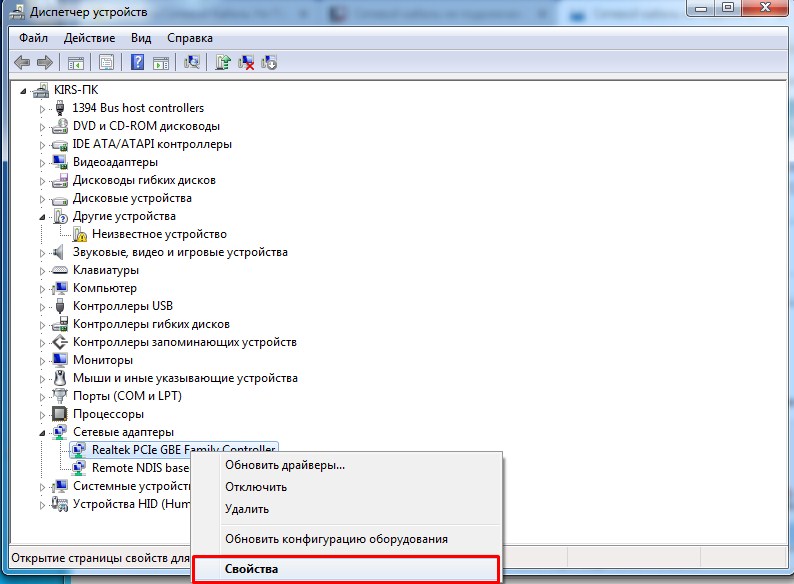Open the Properties sheet toolbar icon

point(106,63)
